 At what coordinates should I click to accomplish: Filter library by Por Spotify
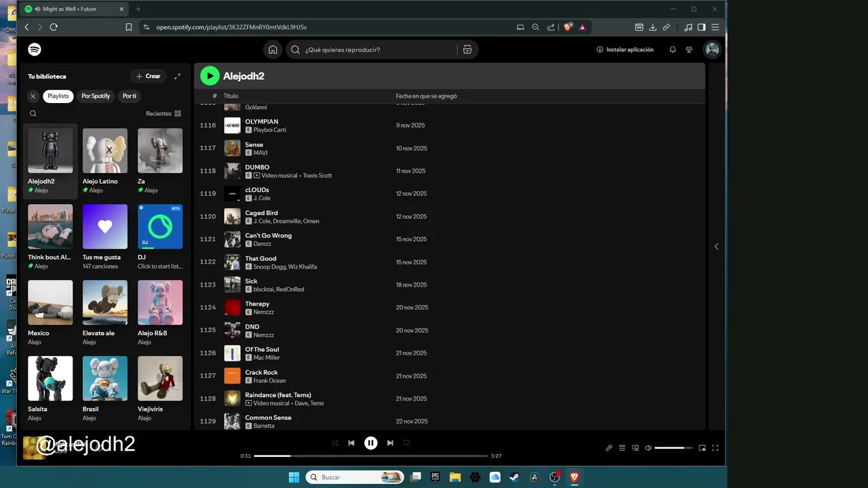pyautogui.click(x=96, y=96)
